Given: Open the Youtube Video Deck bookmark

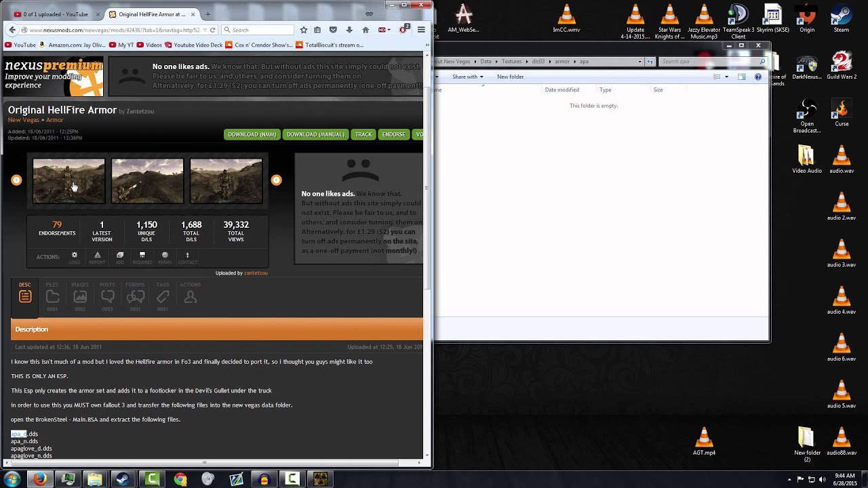Looking at the screenshot, I should point(193,45).
